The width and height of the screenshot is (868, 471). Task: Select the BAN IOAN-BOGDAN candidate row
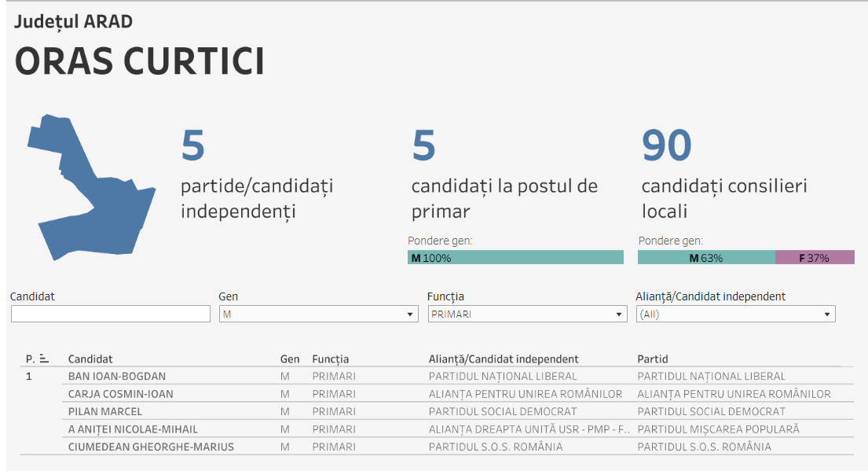[x=117, y=376]
